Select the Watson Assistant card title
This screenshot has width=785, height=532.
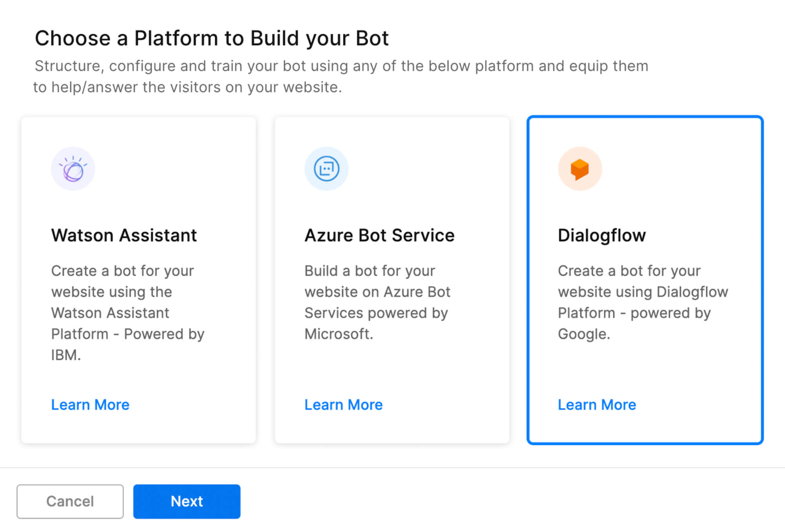124,235
